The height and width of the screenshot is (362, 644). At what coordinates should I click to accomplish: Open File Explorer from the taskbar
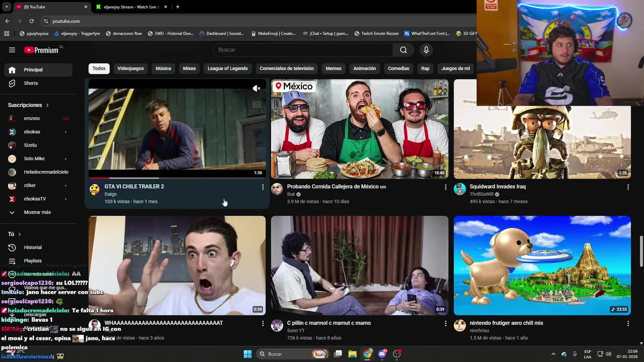352,354
